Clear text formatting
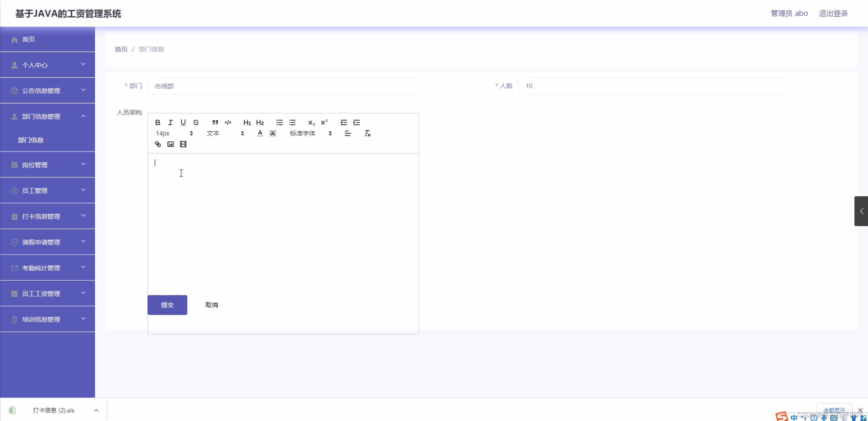Viewport: 868px width, 421px height. 367,133
